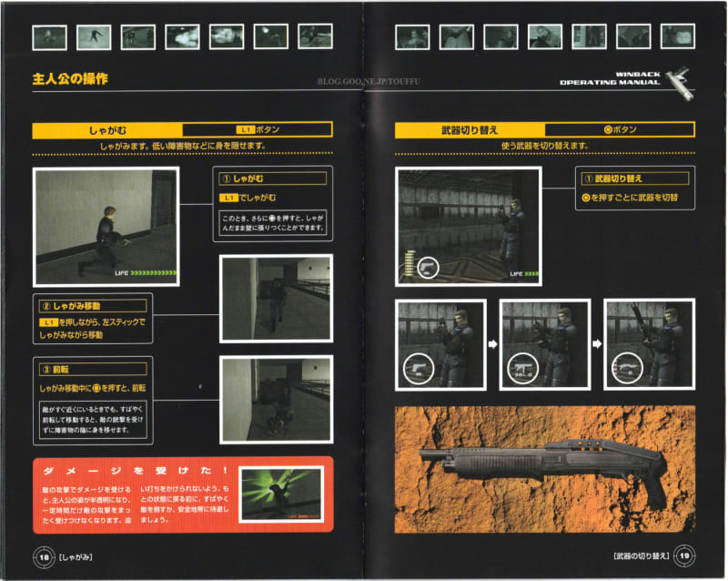Click the arrow between second and third weapon screenshots
Viewport: 728px width, 581px height.
pyautogui.click(x=597, y=344)
